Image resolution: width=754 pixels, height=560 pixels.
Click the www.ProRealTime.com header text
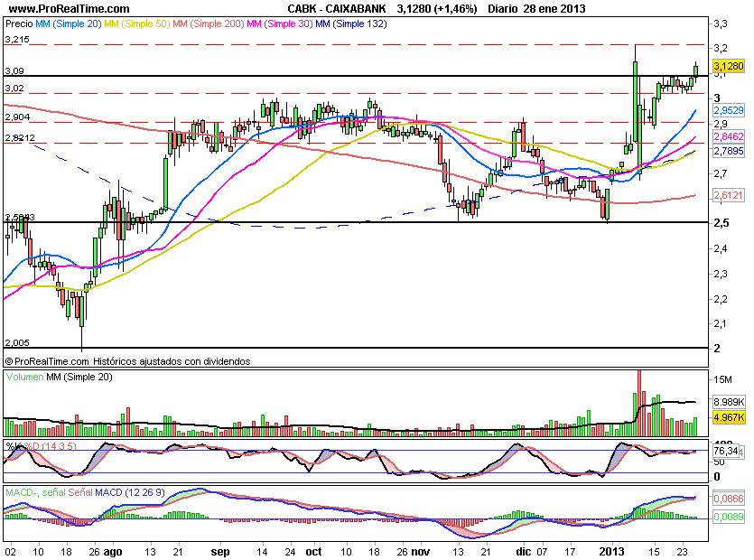point(70,9)
